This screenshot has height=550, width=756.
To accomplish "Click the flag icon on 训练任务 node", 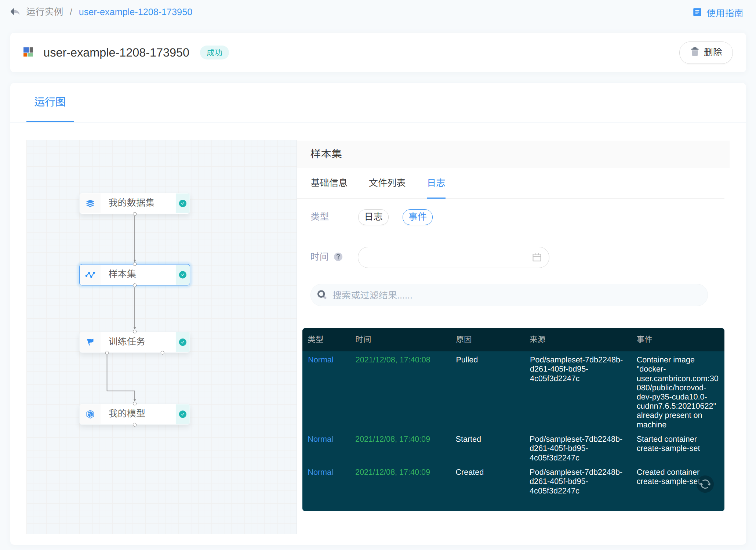I will 90,342.
